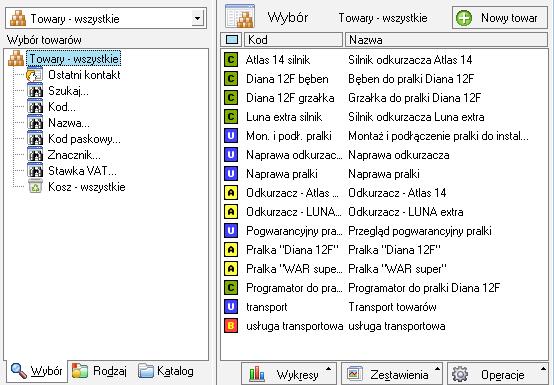Click binoculars icon next to Nazwa...
This screenshot has width=554, height=385.
(35, 123)
